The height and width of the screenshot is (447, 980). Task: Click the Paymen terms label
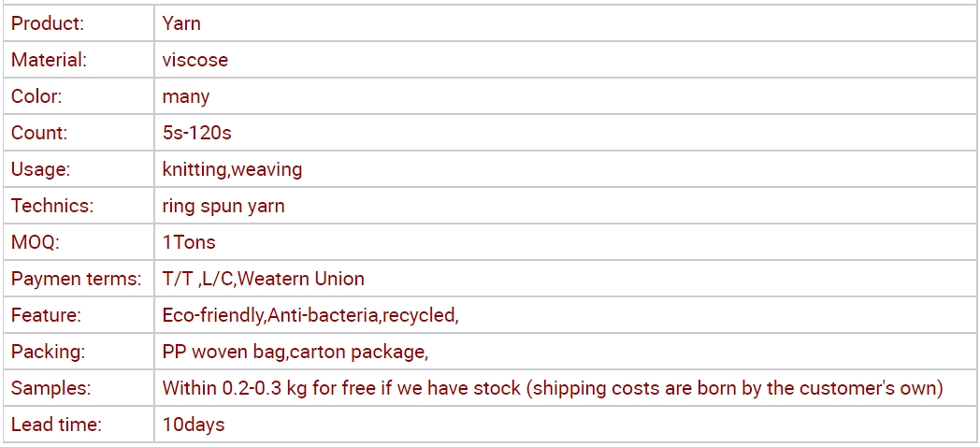tap(77, 278)
